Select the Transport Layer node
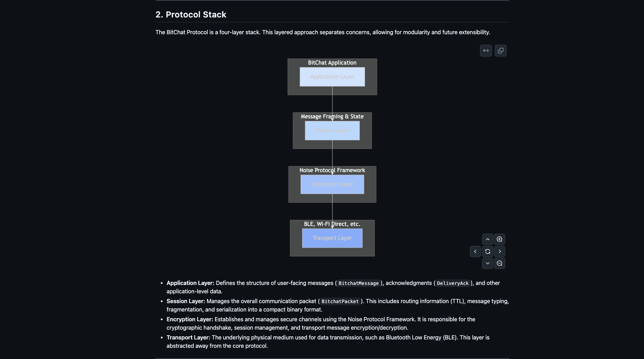 332,238
